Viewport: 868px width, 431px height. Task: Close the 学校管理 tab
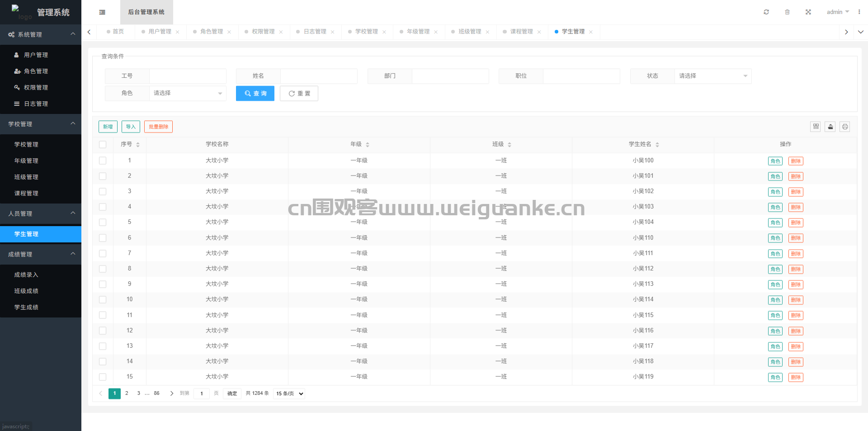click(384, 32)
